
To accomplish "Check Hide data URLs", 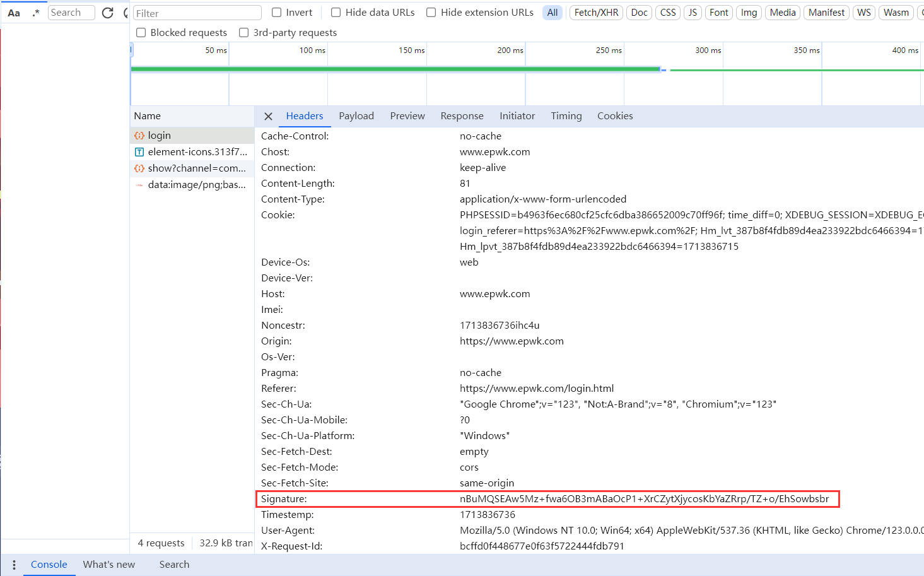I will [336, 12].
